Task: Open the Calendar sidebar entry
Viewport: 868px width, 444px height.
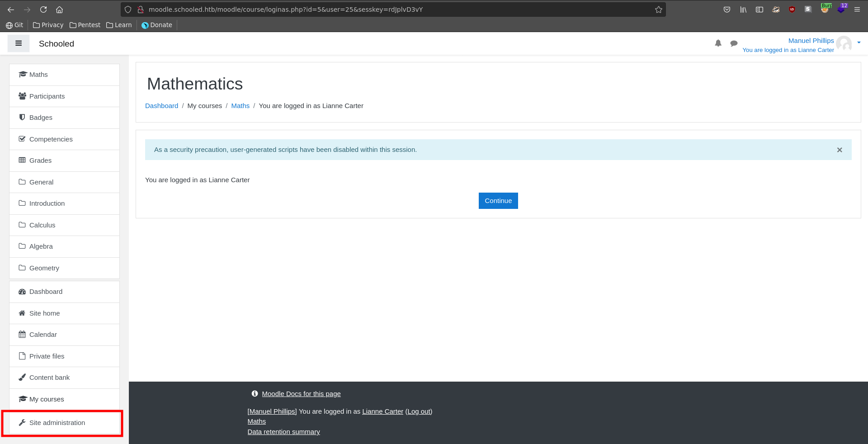Action: (43, 335)
